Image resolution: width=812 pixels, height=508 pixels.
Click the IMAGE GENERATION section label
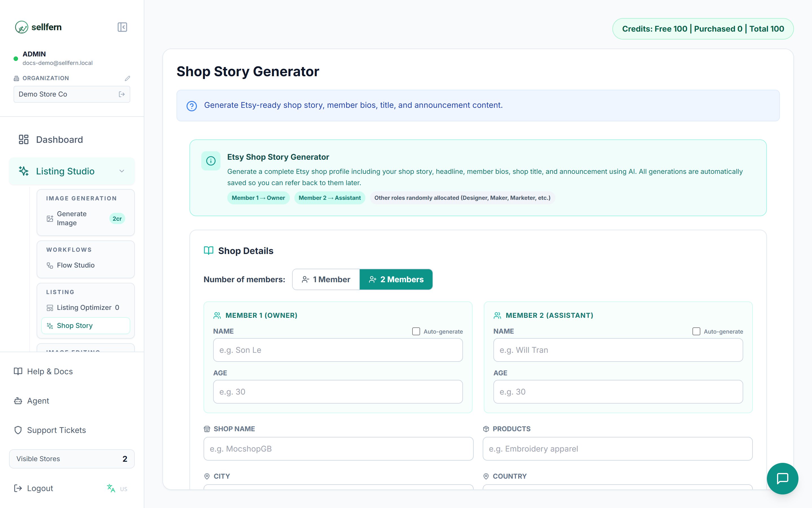tap(81, 199)
